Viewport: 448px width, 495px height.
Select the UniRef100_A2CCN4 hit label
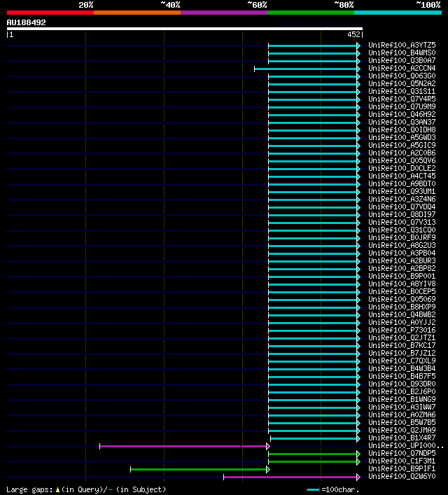coord(402,68)
